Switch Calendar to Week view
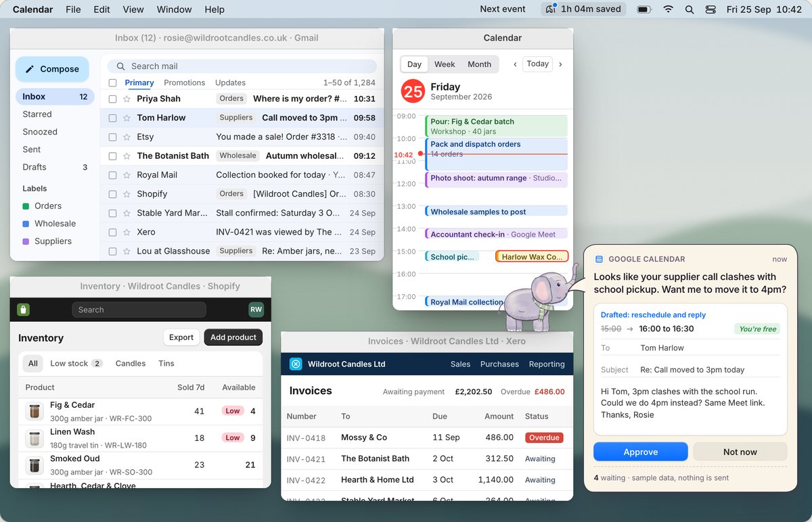The image size is (812, 522). tap(445, 64)
